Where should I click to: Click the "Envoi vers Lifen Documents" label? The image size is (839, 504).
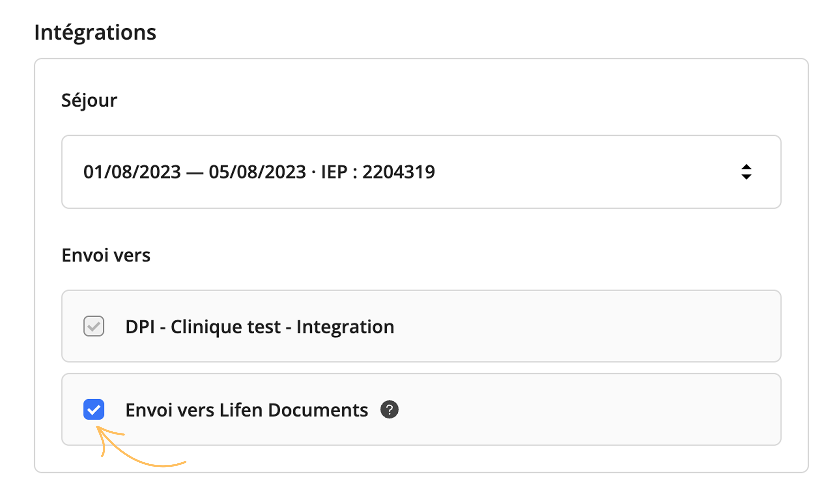[x=247, y=410]
